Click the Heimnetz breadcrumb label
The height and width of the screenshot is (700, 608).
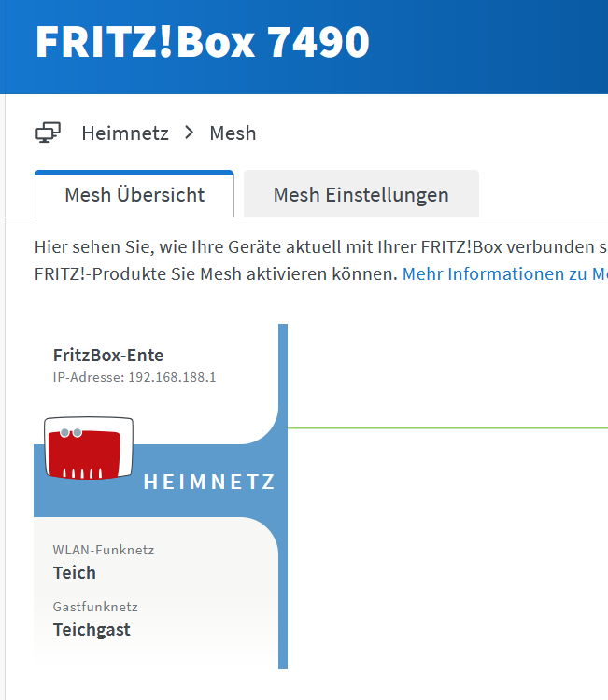[125, 133]
